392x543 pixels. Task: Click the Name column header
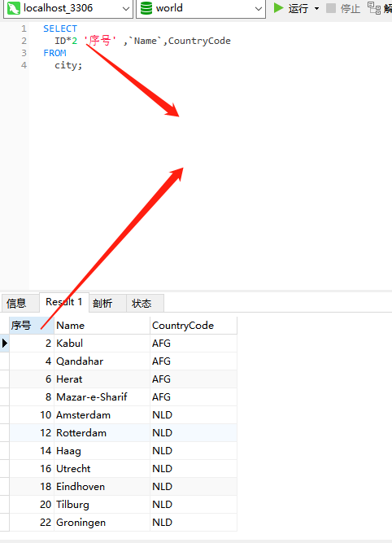pos(102,325)
